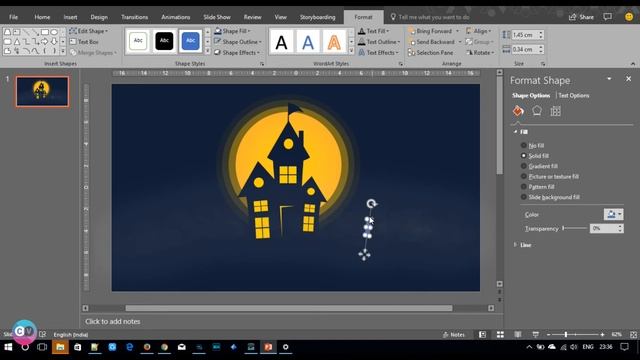Insert a Text Box
Image resolution: width=640 pixels, height=360 pixels.
tap(84, 42)
